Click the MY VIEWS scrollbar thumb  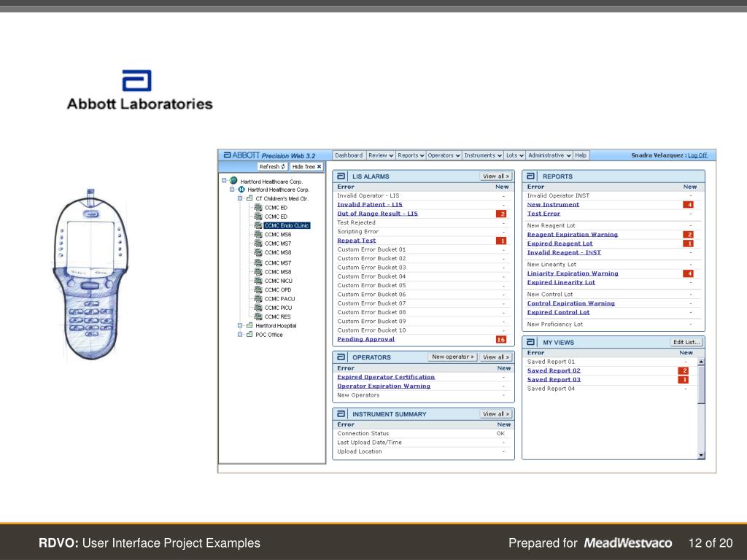[x=701, y=385]
